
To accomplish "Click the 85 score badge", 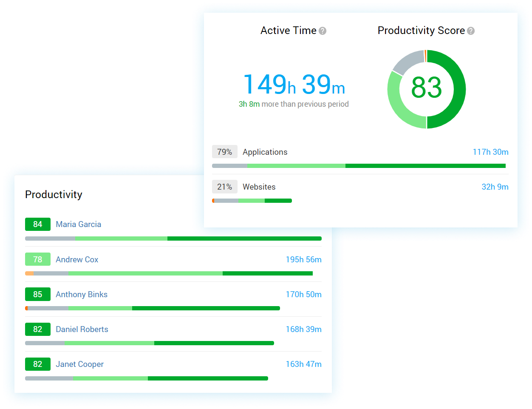I will point(38,294).
